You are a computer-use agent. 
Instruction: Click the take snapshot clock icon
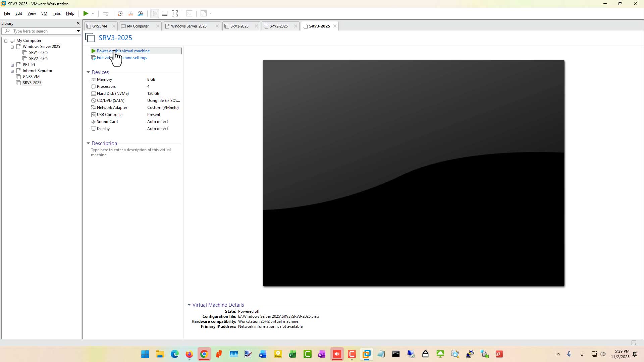click(x=120, y=13)
